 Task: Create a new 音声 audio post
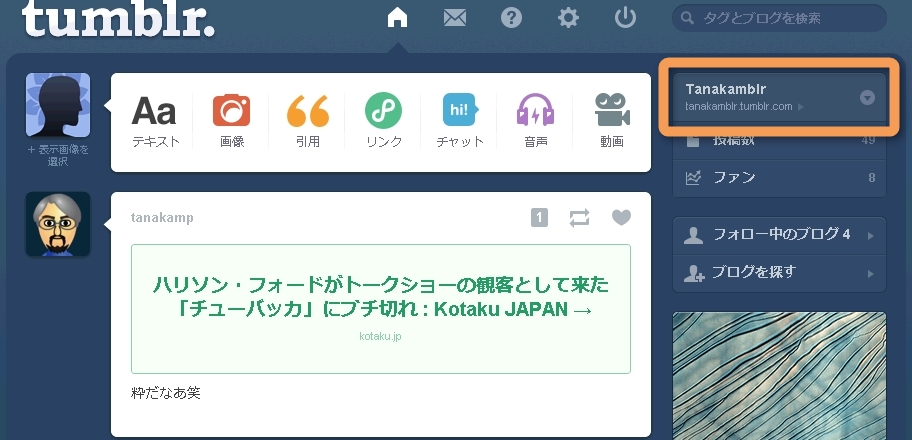pyautogui.click(x=535, y=122)
